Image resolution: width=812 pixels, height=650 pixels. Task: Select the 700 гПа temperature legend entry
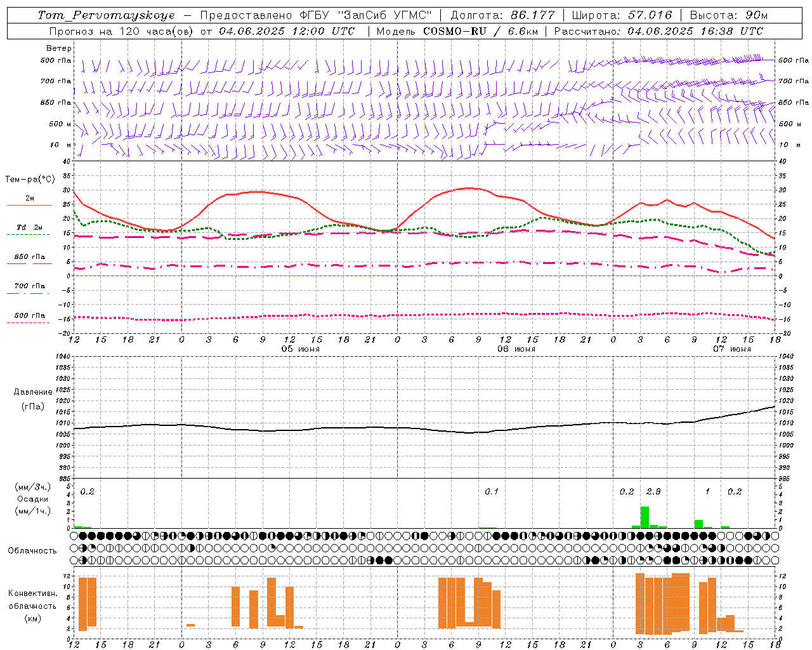click(x=30, y=286)
